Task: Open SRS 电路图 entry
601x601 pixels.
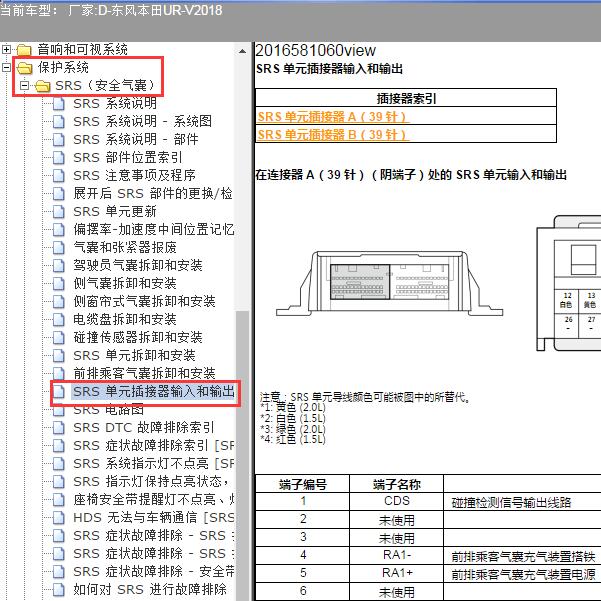Action: [x=108, y=409]
